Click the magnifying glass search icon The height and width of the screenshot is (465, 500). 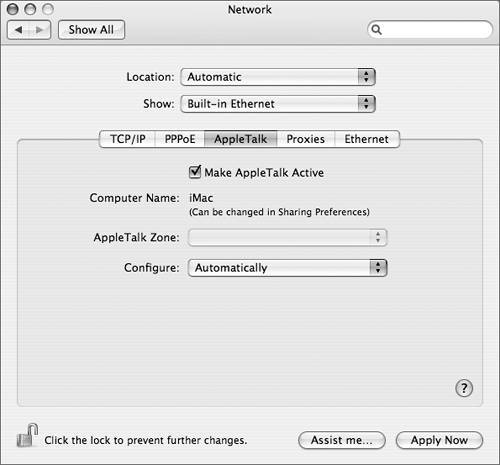(376, 30)
